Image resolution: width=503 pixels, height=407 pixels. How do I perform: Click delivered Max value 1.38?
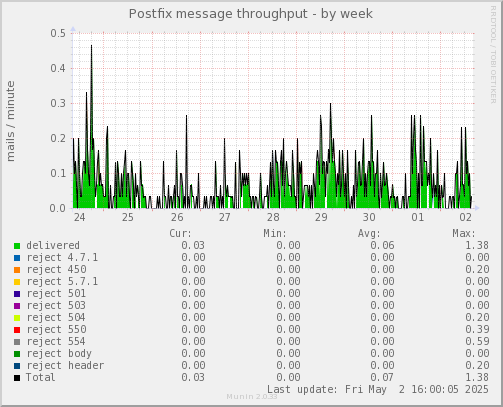click(477, 245)
